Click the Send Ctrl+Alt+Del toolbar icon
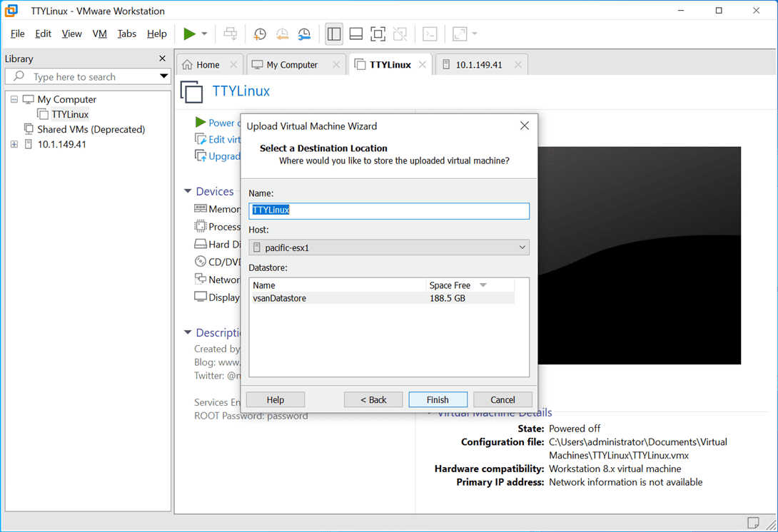Screen dimensions: 778x532 click(231, 34)
